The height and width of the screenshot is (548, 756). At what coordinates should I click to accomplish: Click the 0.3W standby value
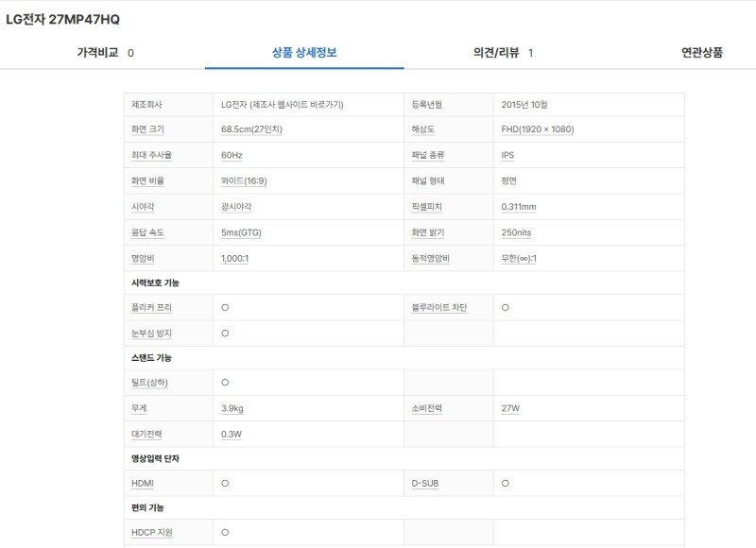[x=232, y=434]
